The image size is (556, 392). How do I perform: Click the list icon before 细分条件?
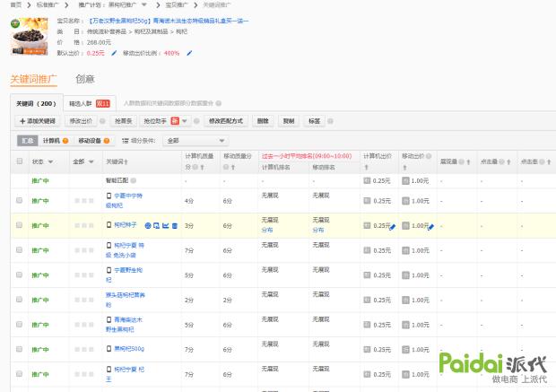126,141
